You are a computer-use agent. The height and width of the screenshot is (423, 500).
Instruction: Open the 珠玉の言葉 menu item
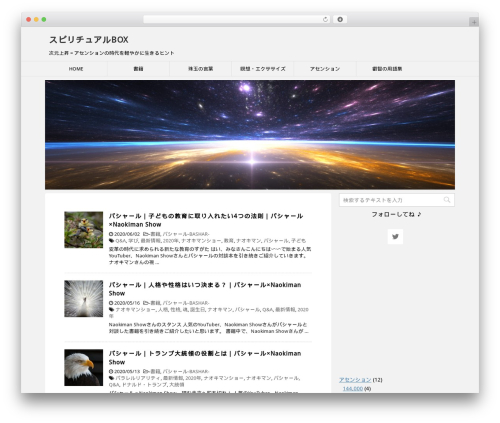(201, 69)
